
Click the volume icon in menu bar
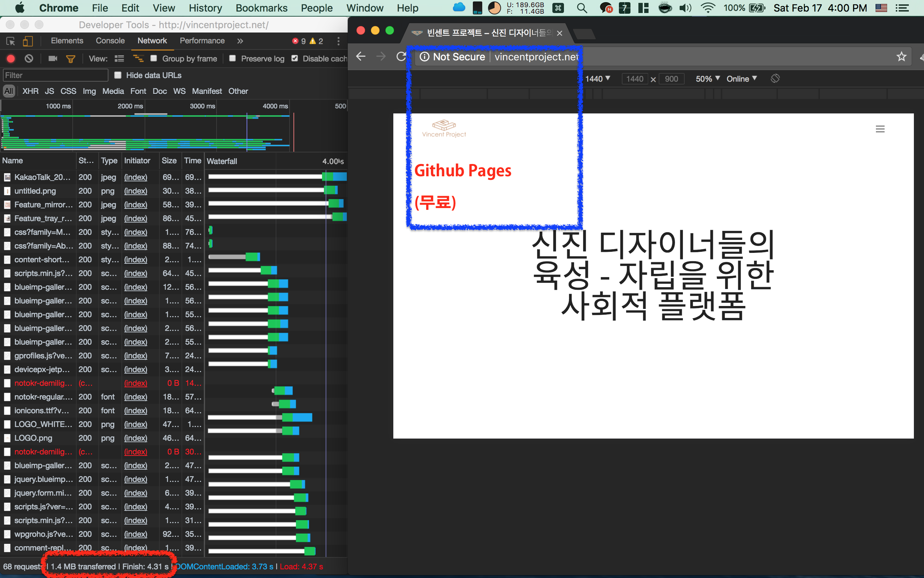(685, 8)
